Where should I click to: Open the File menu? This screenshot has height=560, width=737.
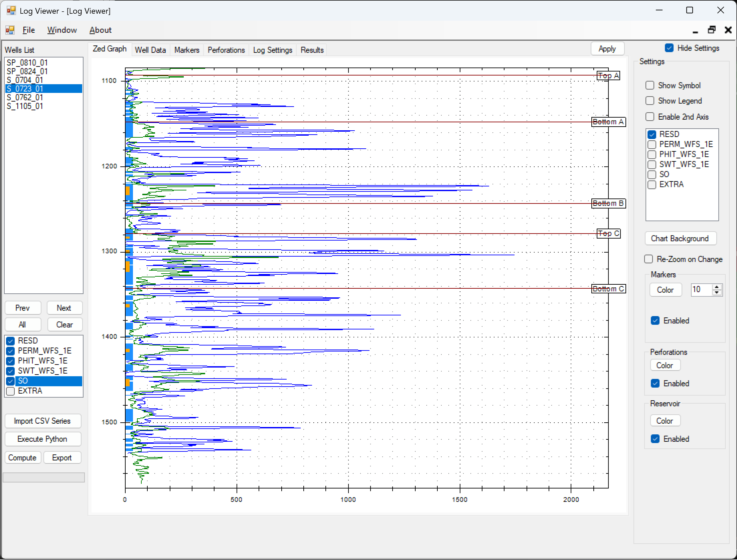coord(29,30)
